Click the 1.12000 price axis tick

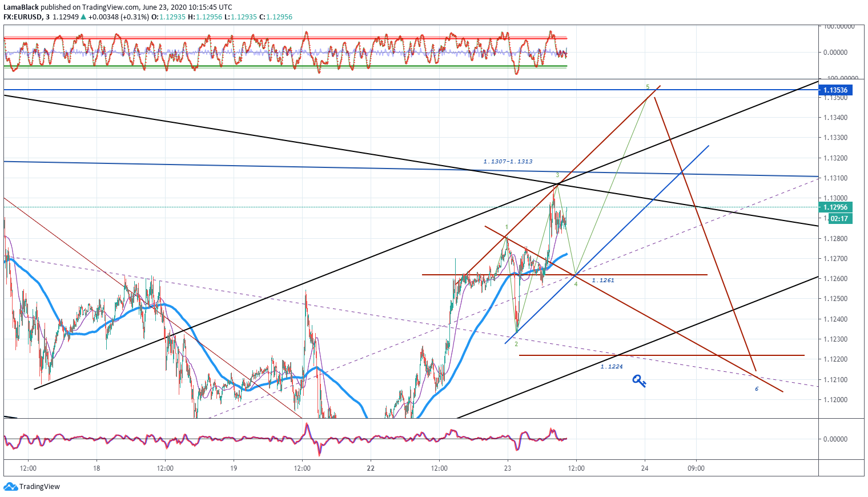point(835,400)
